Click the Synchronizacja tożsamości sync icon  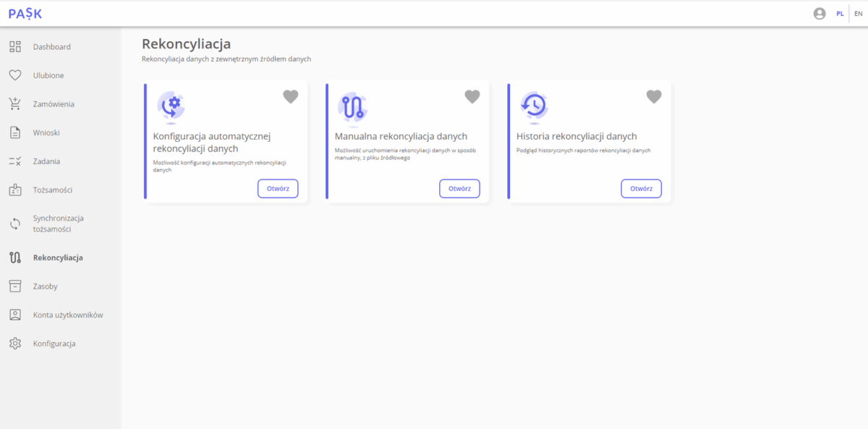click(15, 224)
